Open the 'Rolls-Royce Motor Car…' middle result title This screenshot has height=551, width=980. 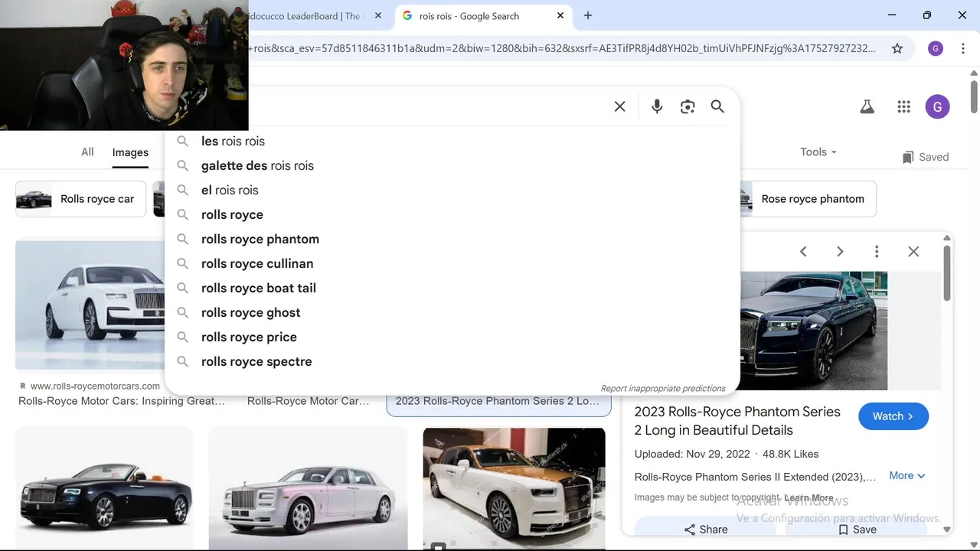tap(309, 401)
